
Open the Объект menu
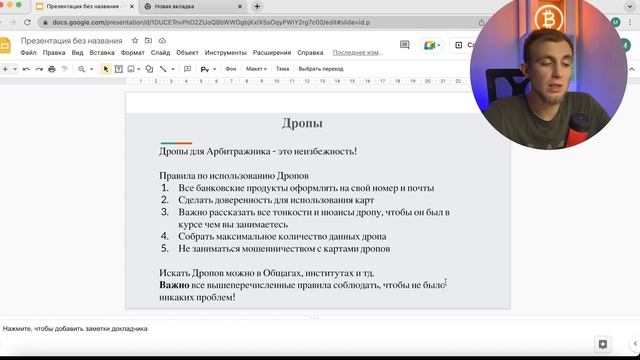[187, 53]
